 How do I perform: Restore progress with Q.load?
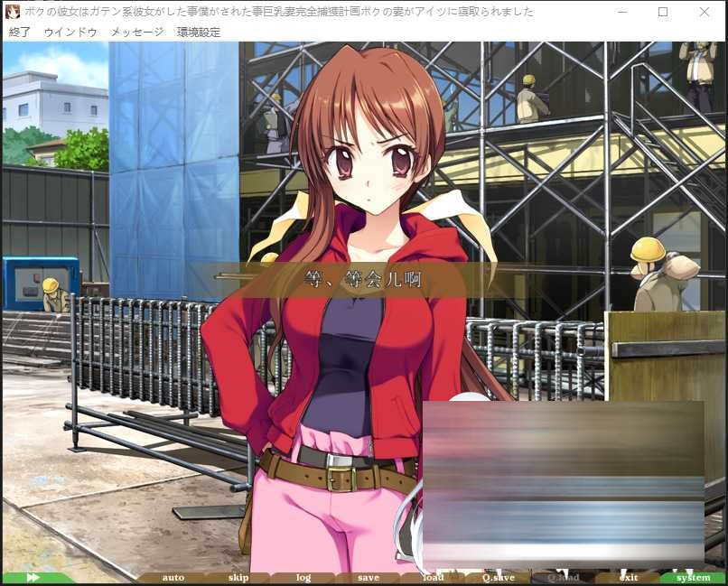click(563, 577)
